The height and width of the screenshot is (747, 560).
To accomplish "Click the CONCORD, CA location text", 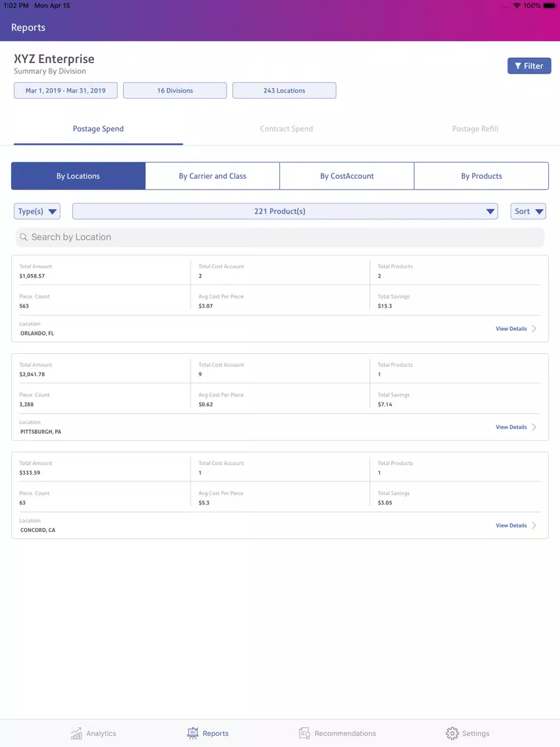I will click(x=37, y=530).
